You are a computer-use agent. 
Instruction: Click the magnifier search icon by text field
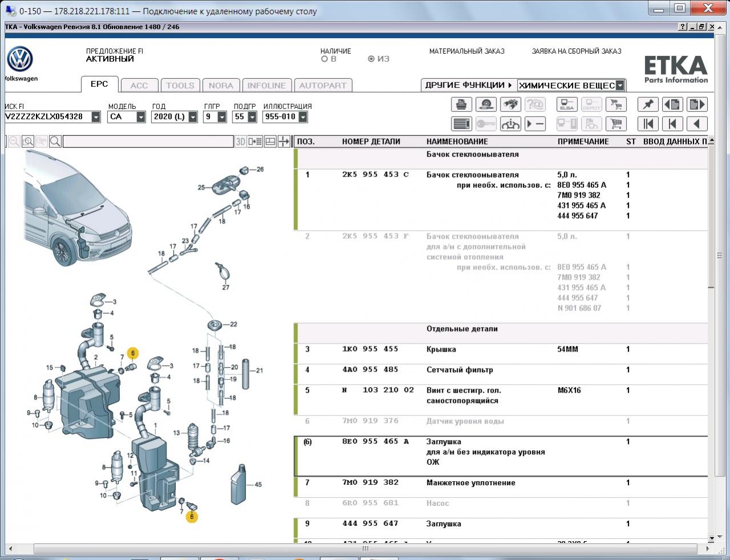click(x=55, y=142)
